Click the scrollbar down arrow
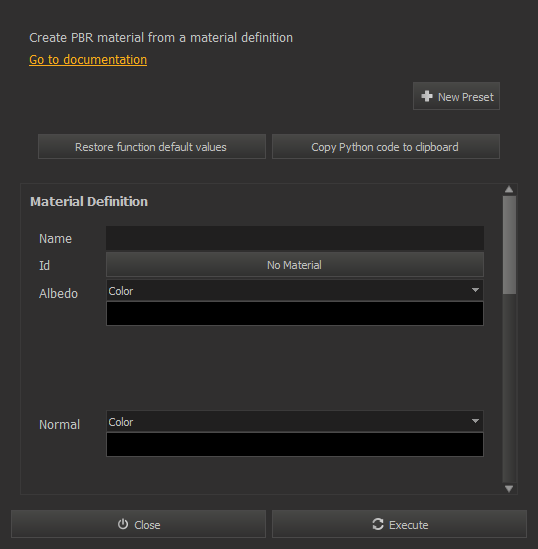Image resolution: width=538 pixels, height=549 pixels. pyautogui.click(x=509, y=488)
